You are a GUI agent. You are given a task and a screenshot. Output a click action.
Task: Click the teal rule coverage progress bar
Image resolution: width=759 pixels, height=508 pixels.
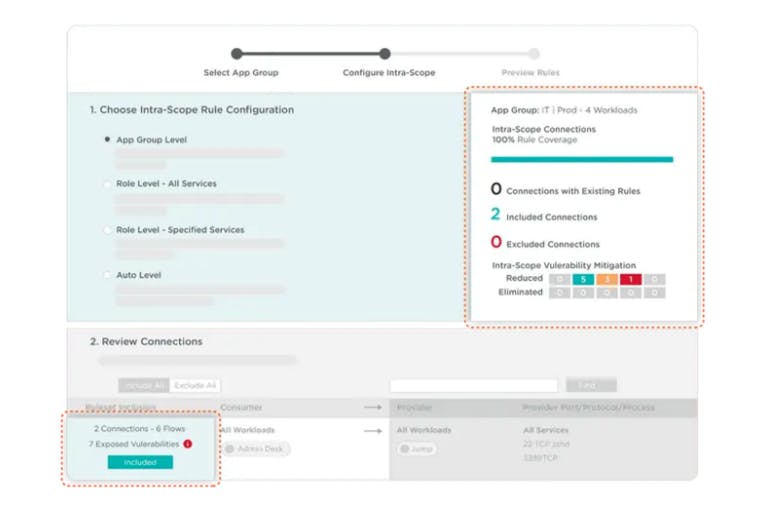pos(581,159)
